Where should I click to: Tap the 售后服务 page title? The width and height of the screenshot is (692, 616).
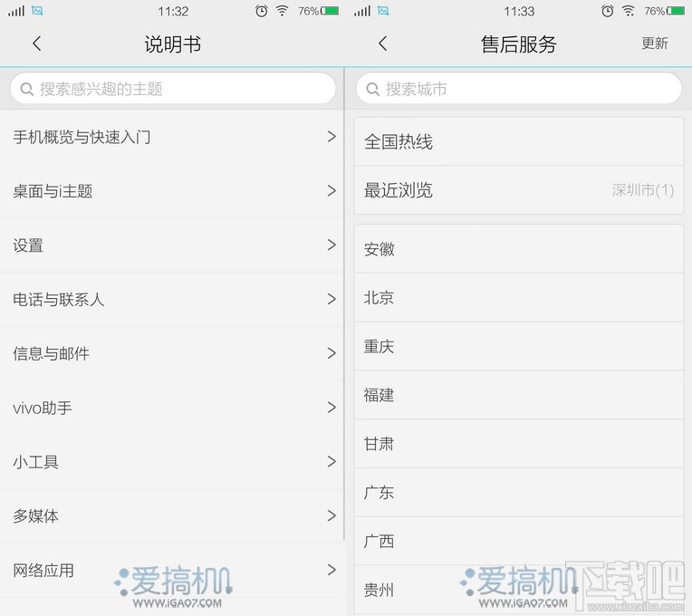click(x=519, y=44)
